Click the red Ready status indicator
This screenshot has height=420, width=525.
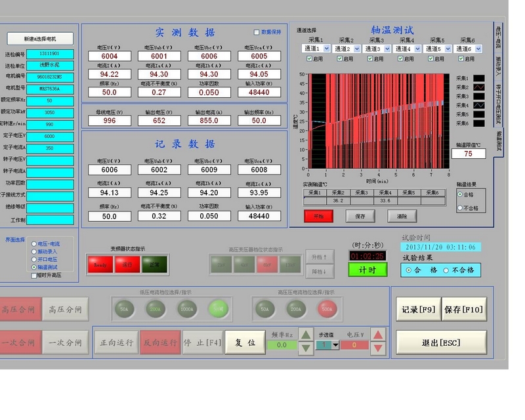(x=100, y=264)
